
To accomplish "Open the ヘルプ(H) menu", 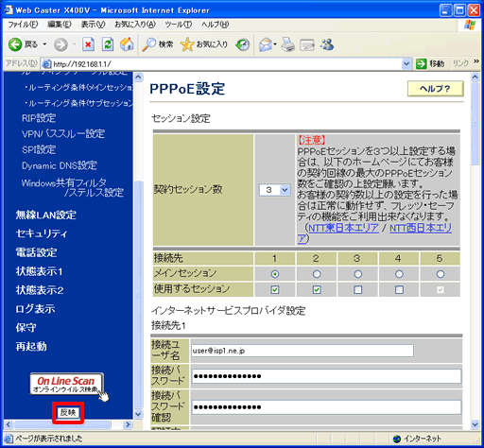I will click(x=216, y=25).
